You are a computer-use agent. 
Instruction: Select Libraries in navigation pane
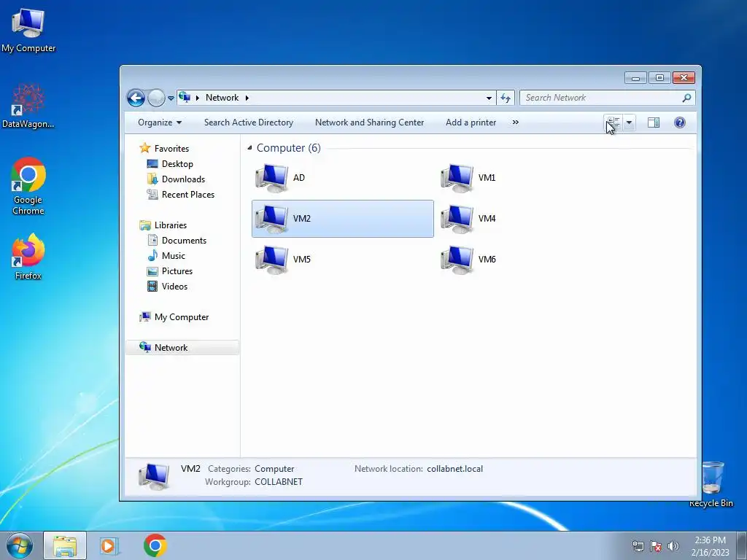point(170,225)
